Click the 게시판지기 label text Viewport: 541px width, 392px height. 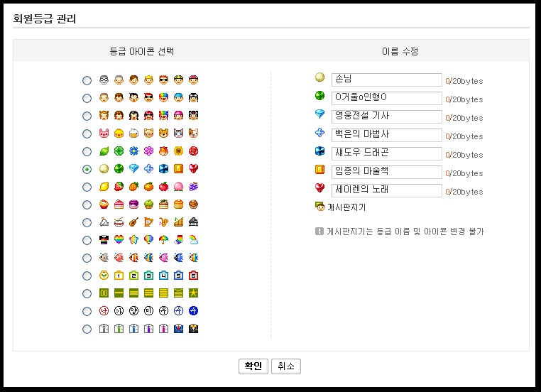tap(346, 207)
